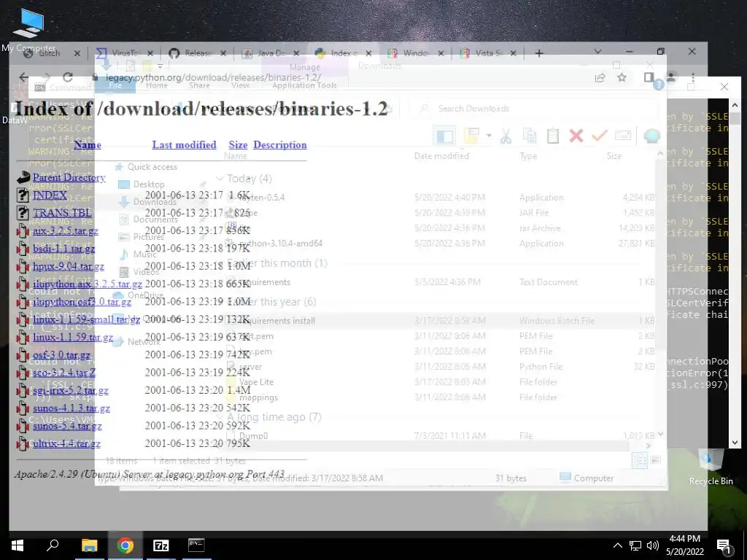
Task: Open Command Prompt from the taskbar
Action: tap(196, 545)
